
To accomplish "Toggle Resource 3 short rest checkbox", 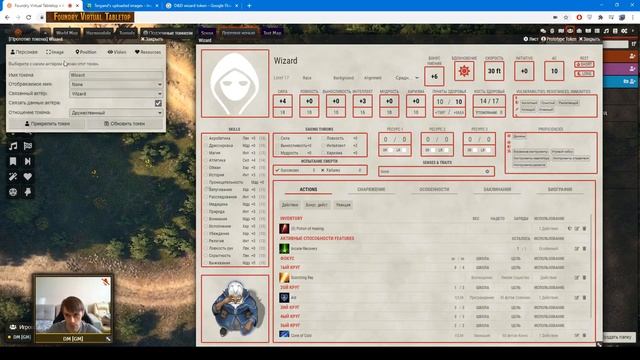I will (476, 150).
